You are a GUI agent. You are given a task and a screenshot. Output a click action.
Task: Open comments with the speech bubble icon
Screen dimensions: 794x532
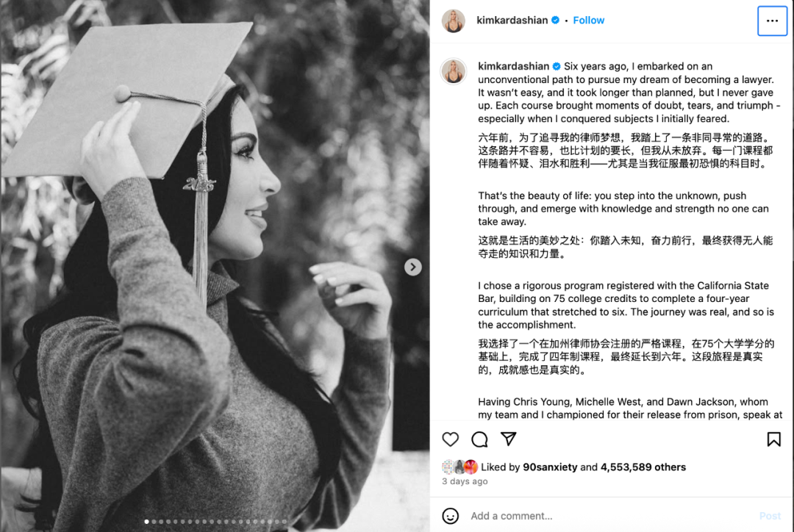(479, 439)
